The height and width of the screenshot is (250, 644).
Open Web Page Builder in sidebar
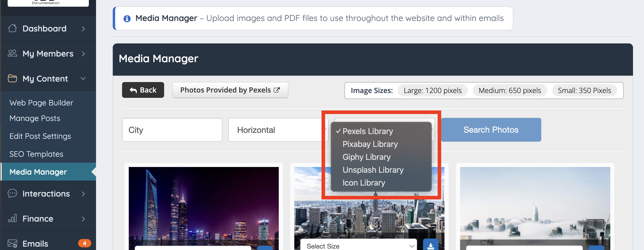[41, 103]
